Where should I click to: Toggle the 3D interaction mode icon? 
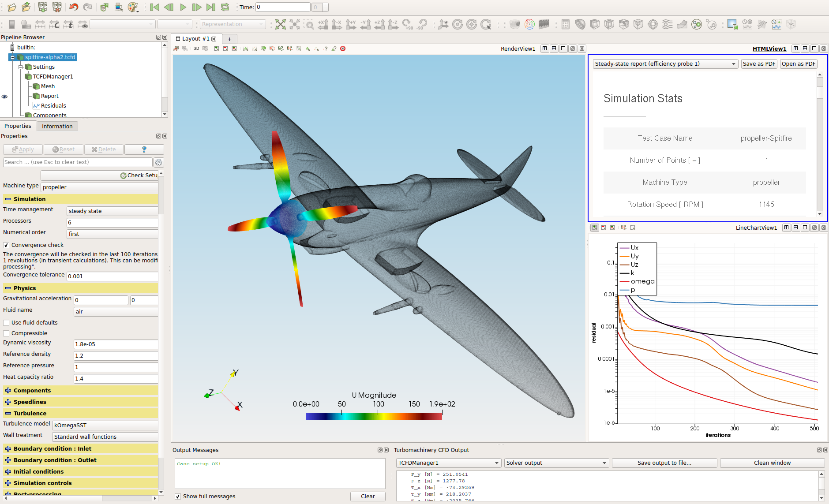[196, 49]
